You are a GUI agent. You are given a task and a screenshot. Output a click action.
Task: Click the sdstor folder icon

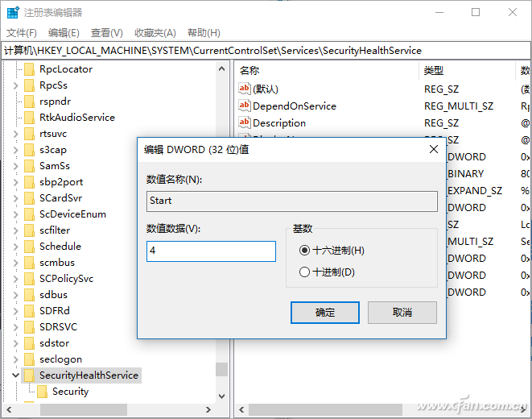30,343
